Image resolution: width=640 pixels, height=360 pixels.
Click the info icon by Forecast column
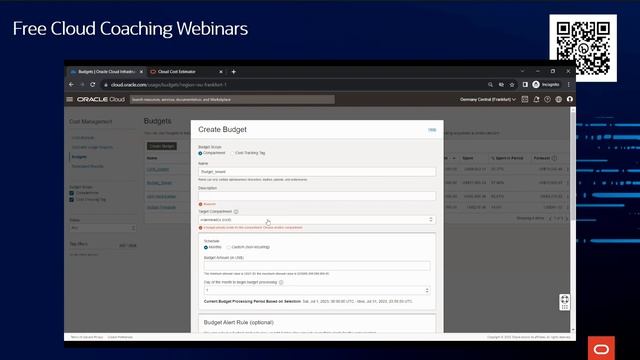pyautogui.click(x=554, y=158)
